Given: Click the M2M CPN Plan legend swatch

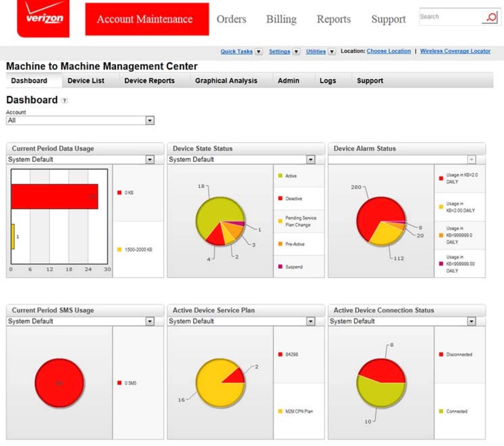Looking at the screenshot, I should [x=280, y=411].
